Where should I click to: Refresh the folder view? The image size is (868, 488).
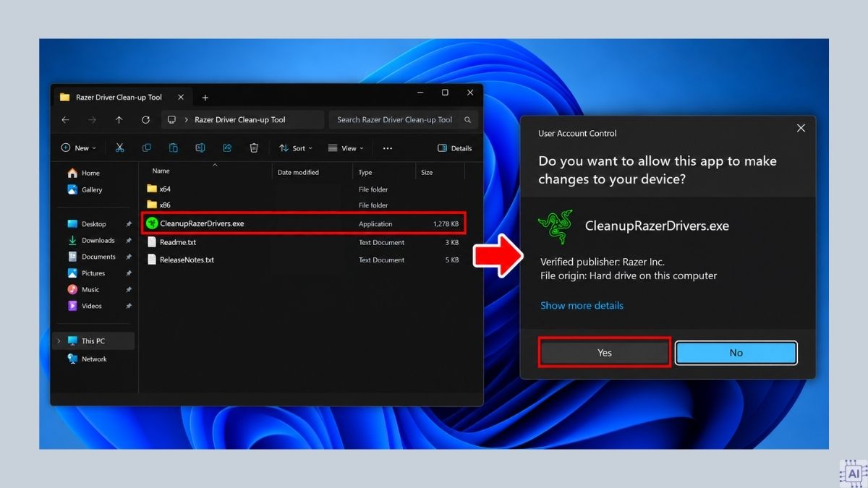pyautogui.click(x=145, y=120)
